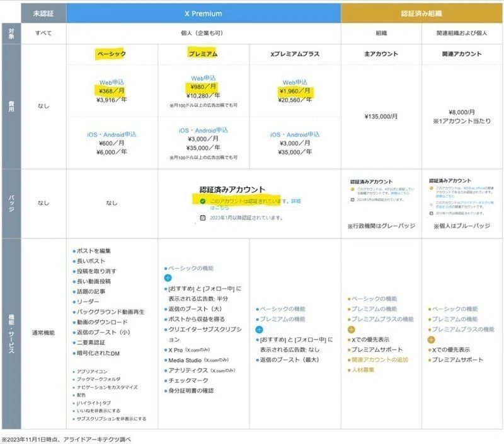Select the 認証済み組織 header cell
Image resolution: width=504 pixels, height=444 pixels.
pos(421,13)
